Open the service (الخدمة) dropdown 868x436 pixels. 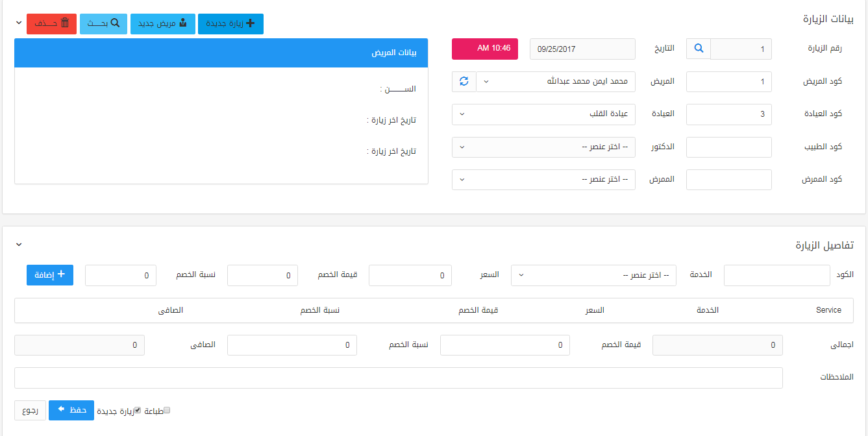click(593, 275)
